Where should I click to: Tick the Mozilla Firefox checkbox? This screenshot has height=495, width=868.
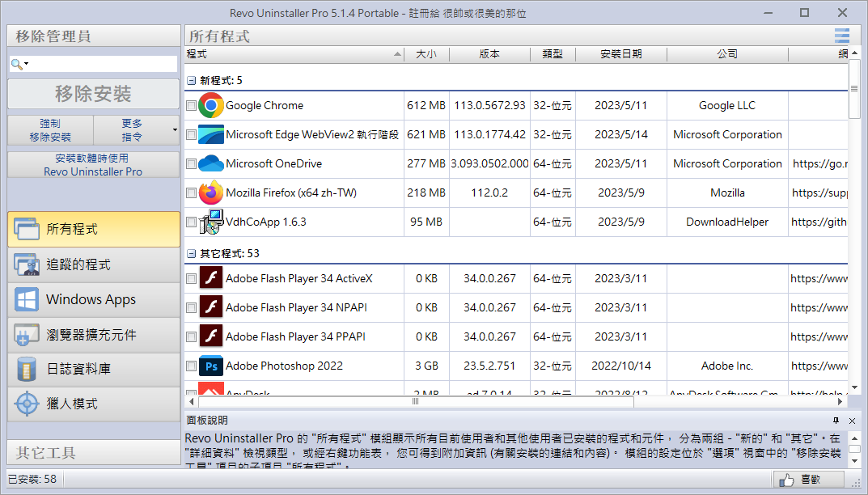[191, 192]
